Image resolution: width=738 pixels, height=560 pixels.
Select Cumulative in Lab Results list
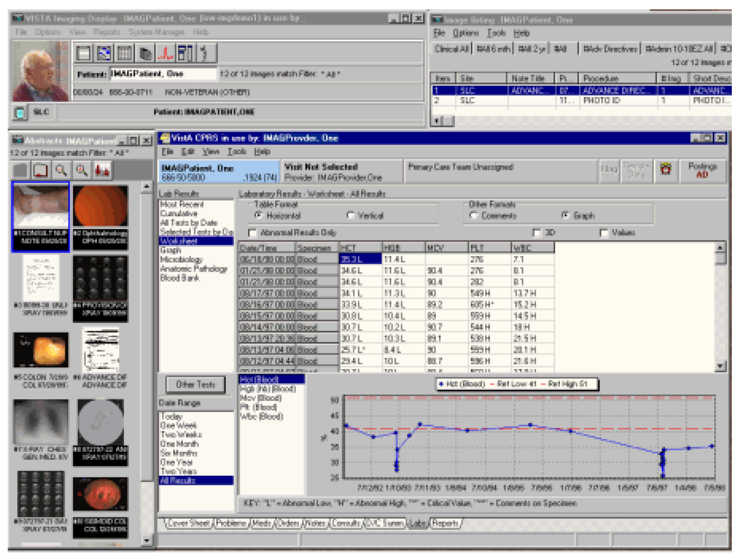click(179, 214)
